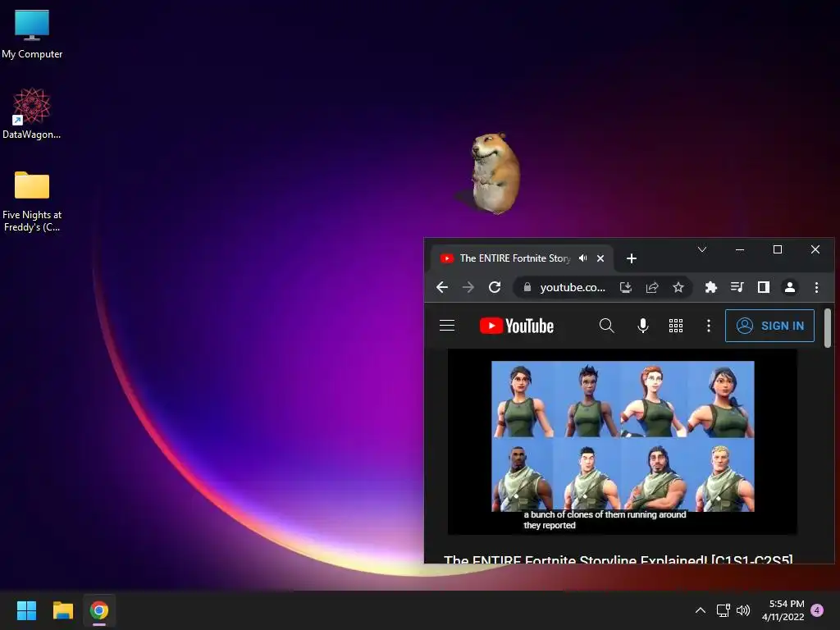Open network status tray icon

724,610
